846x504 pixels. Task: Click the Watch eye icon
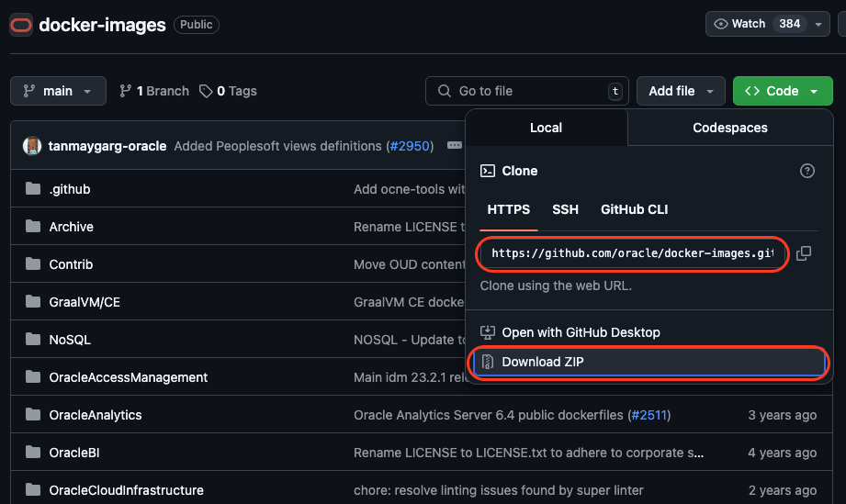pos(721,24)
